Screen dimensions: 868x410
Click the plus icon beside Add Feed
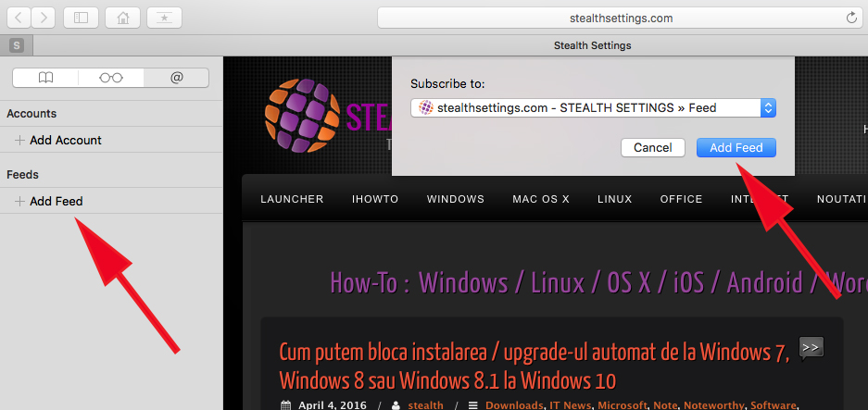(19, 202)
